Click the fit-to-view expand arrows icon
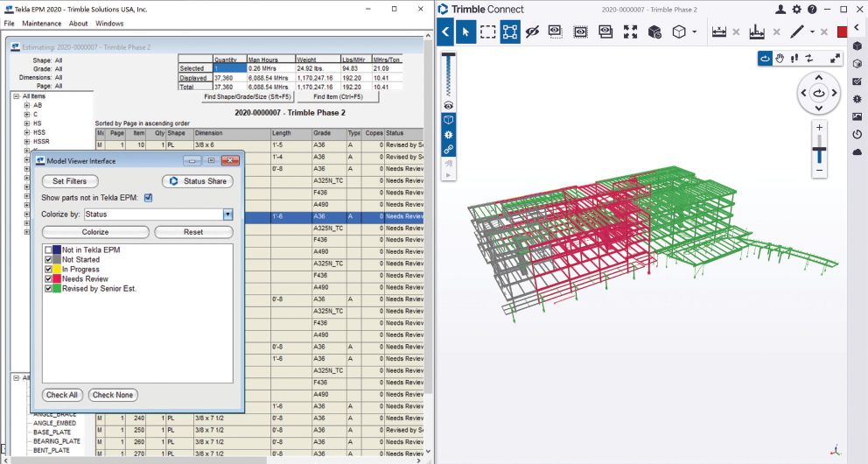Screen dimensions: 868x464 630,32
